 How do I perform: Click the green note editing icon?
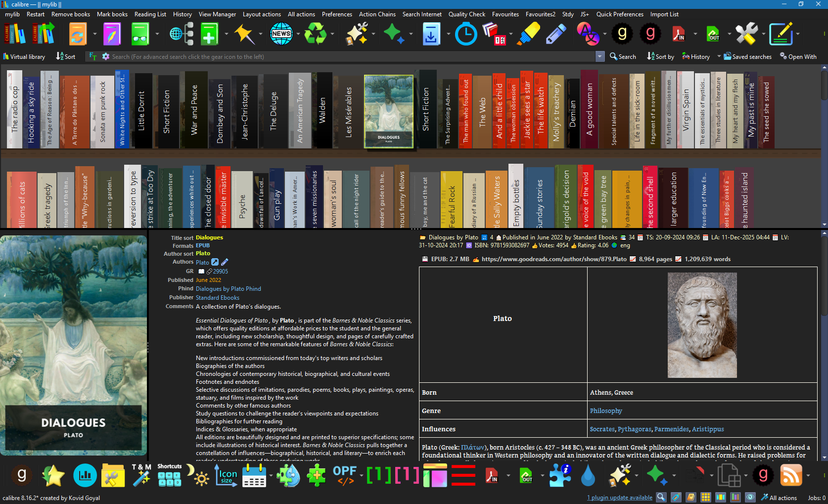click(x=781, y=34)
